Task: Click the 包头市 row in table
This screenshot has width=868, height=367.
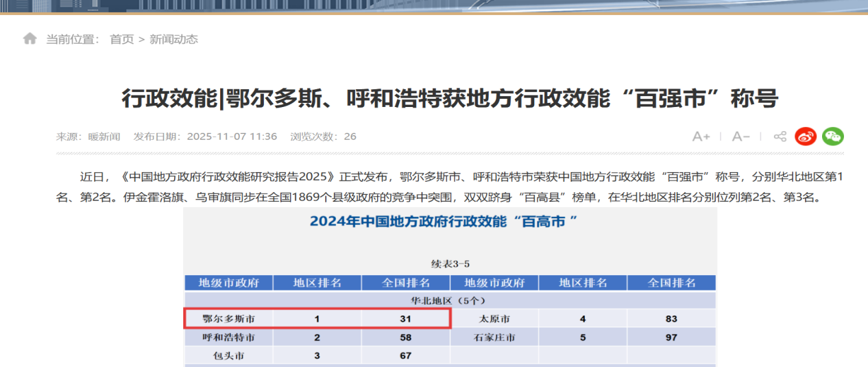Action: (x=228, y=355)
